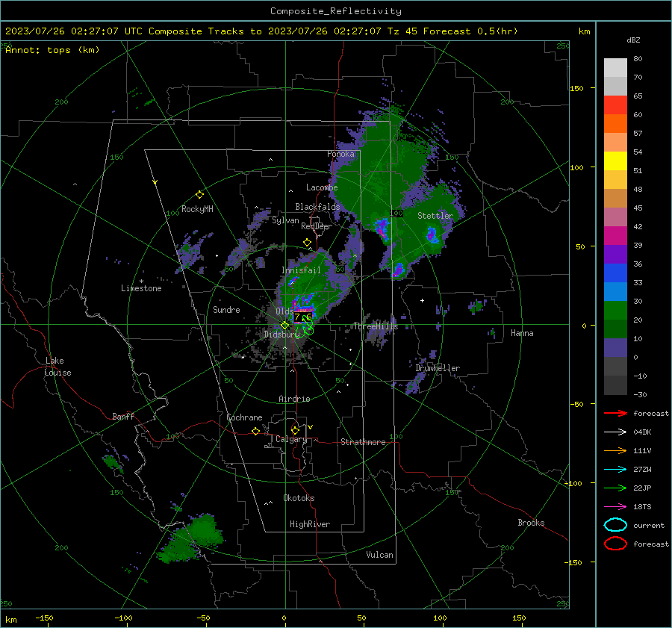Screen dimensions: 672x628
Task: Select the yellow 51-54 dBZ swatch
Action: pyautogui.click(x=615, y=161)
